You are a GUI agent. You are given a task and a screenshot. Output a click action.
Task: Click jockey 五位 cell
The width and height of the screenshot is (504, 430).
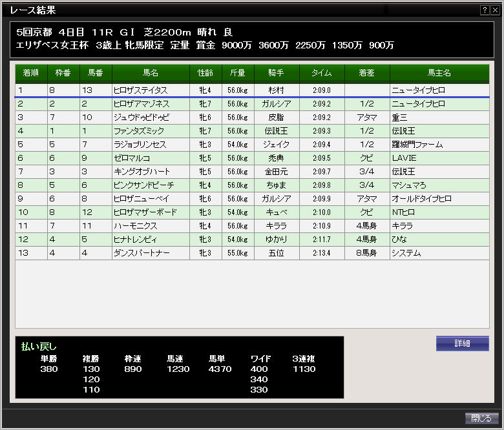tap(277, 253)
